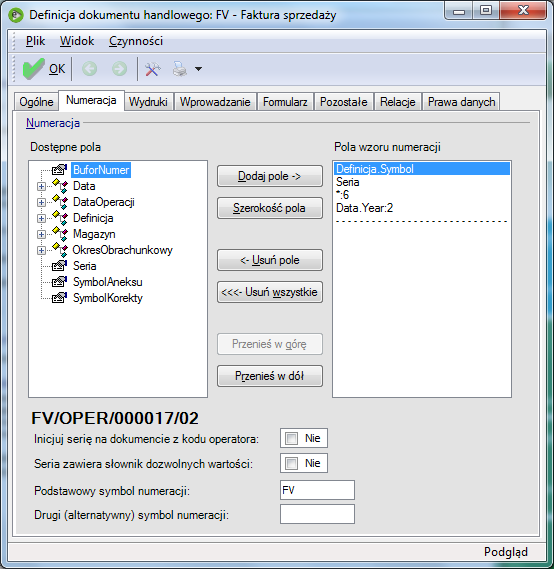This screenshot has width=554, height=569.
Task: Click the green checkmark OK toolbar button
Action: pos(44,69)
